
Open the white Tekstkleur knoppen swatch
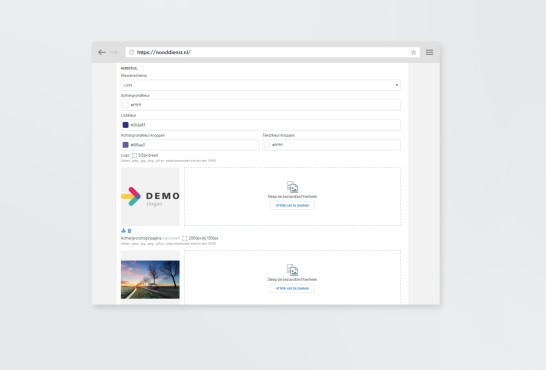[x=267, y=145]
